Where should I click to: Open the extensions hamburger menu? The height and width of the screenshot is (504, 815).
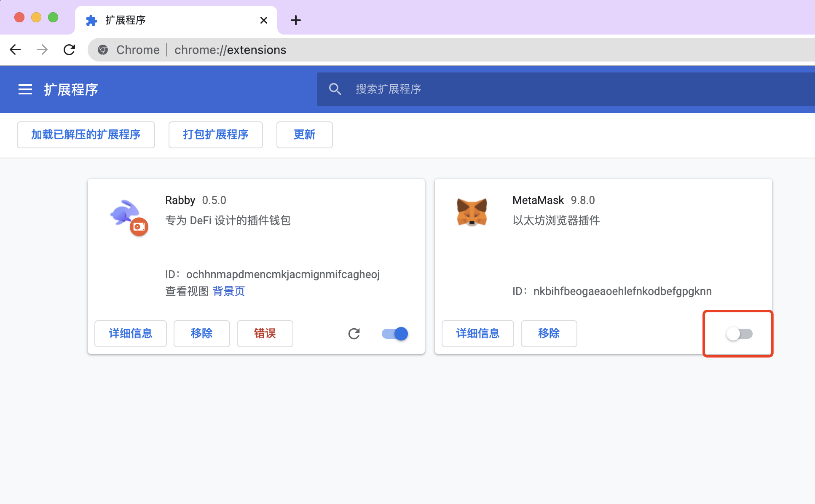(25, 89)
